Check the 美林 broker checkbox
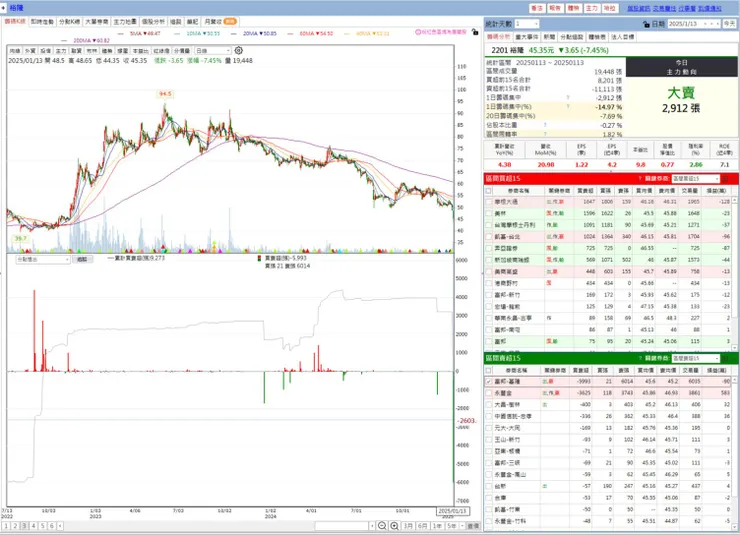Screen dimensions: 740x535 pyautogui.click(x=489, y=213)
